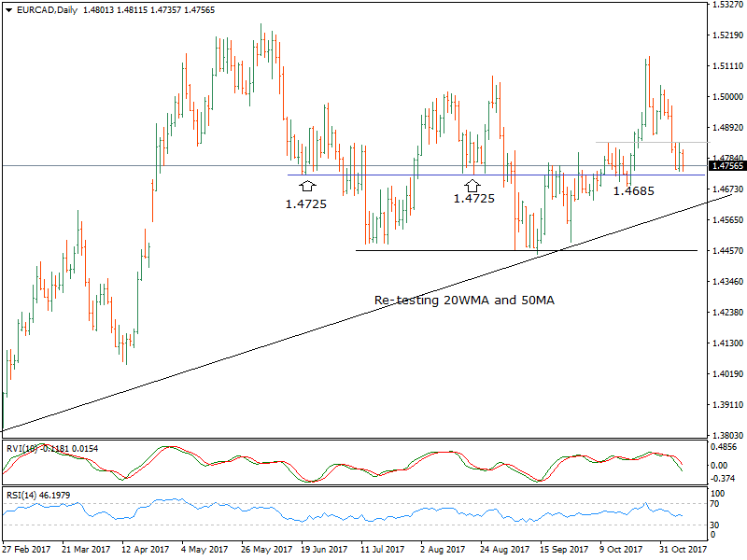This screenshot has width=747, height=560.
Task: Click the up arrow above first 1.4725
Action: pos(307,186)
